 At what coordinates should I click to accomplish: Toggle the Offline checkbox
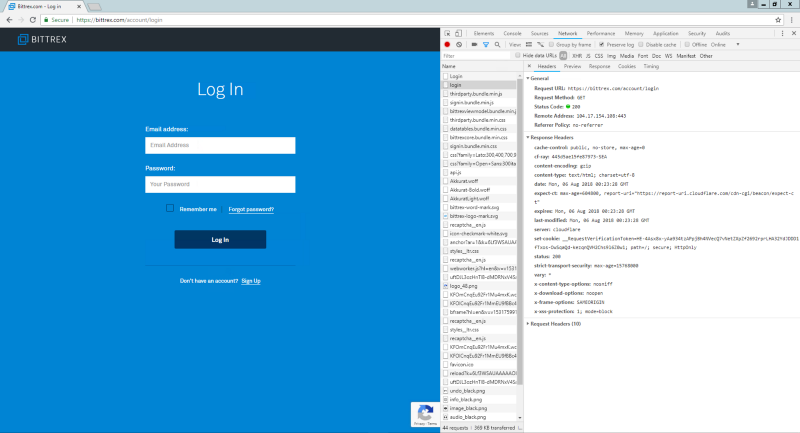tap(687, 45)
